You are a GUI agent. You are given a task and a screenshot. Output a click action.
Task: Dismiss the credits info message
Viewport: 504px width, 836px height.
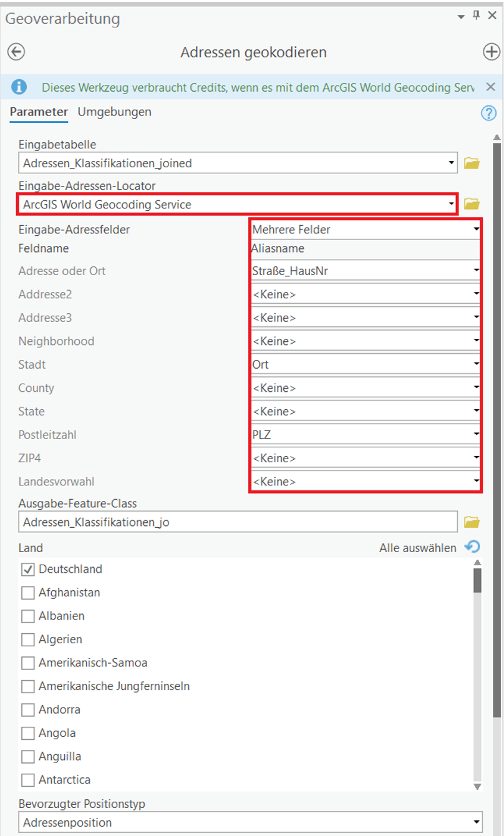491,87
